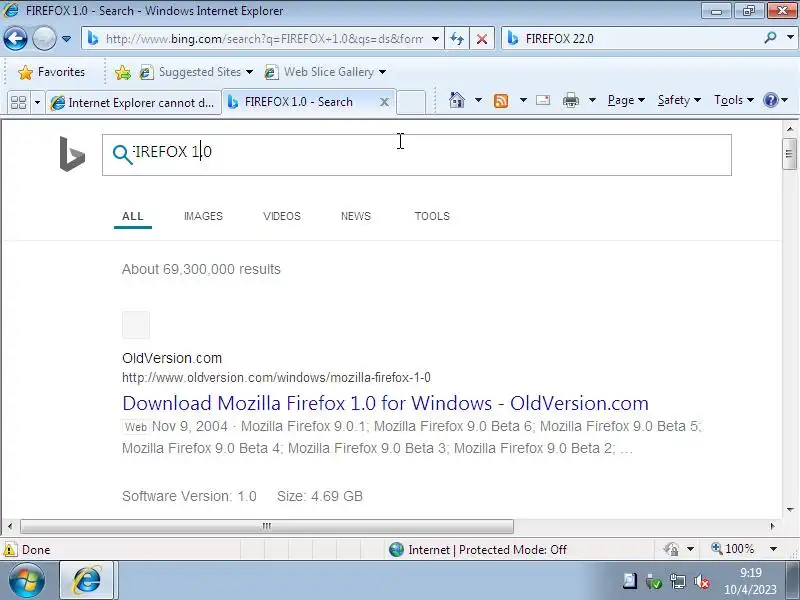
Task: Expand the zoom level dropdown arrow
Action: (773, 549)
